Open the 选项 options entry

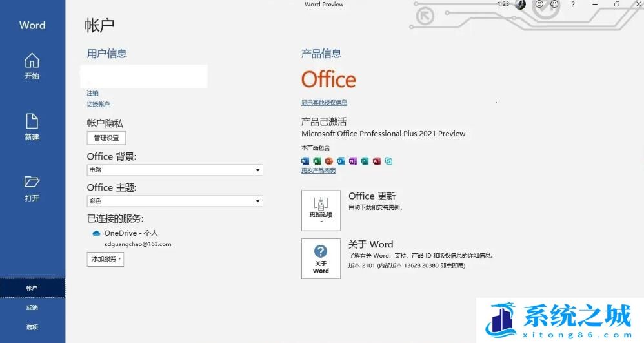tap(32, 327)
